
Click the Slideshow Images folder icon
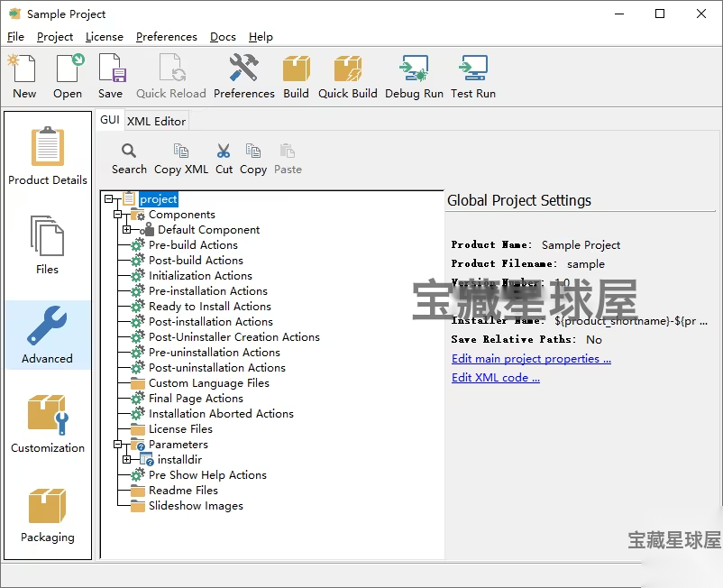137,506
